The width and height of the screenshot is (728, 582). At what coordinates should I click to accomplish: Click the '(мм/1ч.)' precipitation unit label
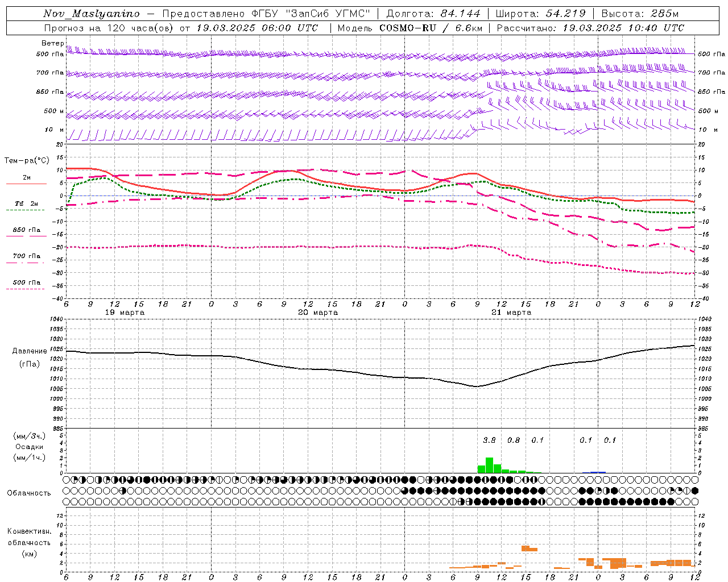pos(30,458)
